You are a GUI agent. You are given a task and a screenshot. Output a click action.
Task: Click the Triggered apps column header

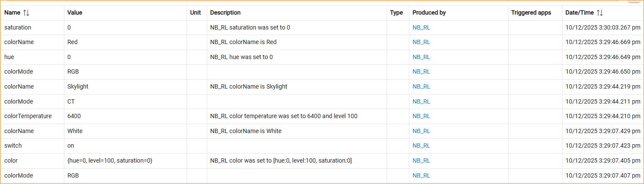tap(531, 13)
